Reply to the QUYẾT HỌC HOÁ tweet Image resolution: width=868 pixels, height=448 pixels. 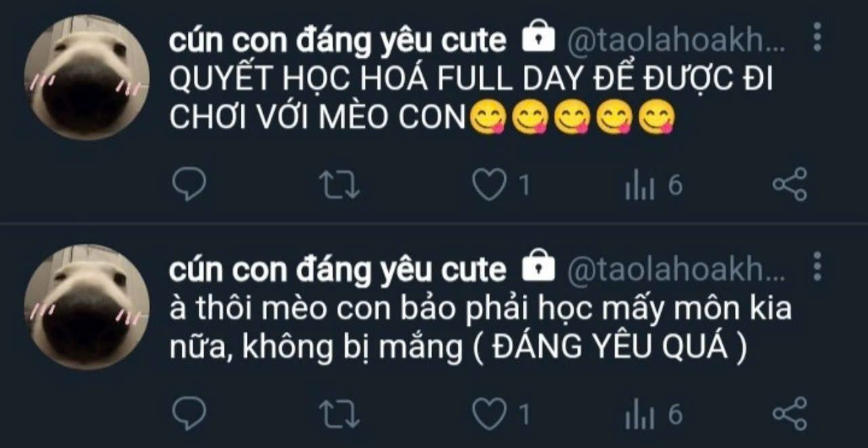pos(189,184)
